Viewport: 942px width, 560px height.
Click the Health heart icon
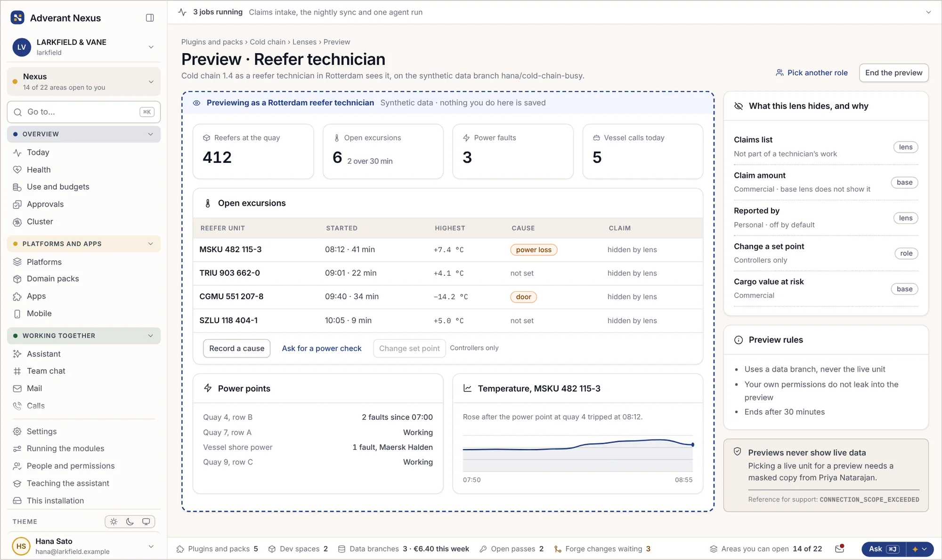[17, 170]
